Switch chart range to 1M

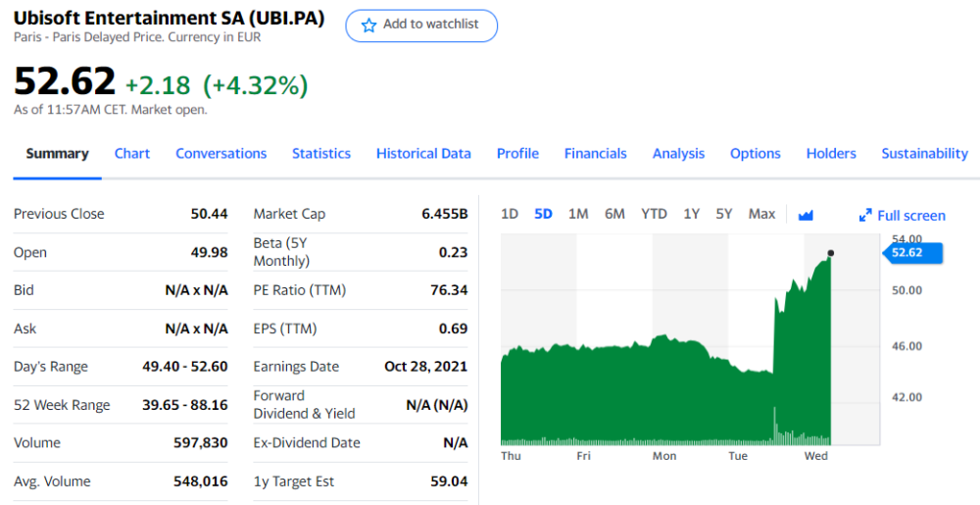pyautogui.click(x=578, y=214)
